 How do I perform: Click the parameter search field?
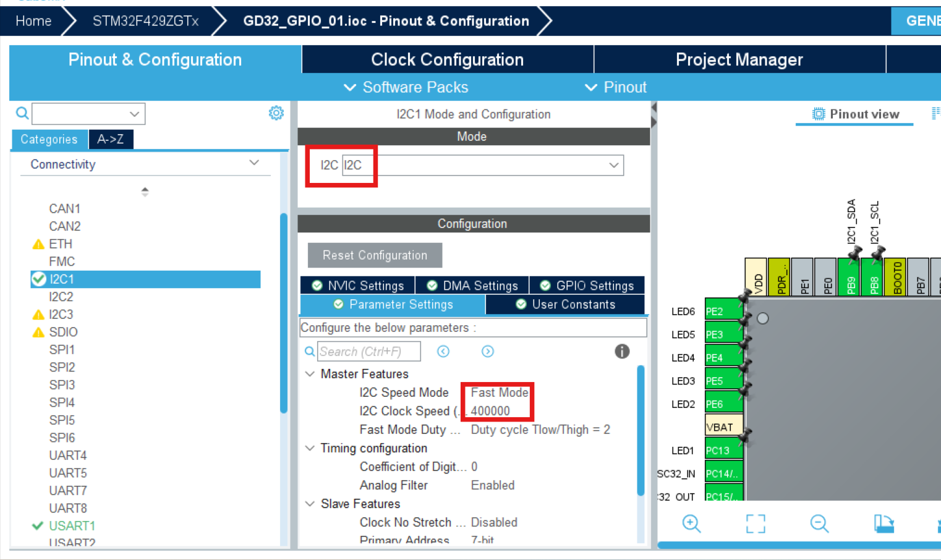[x=369, y=351]
